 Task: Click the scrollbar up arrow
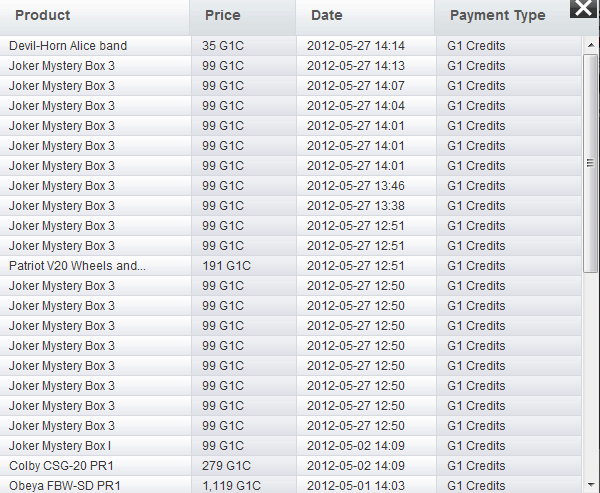tap(590, 46)
